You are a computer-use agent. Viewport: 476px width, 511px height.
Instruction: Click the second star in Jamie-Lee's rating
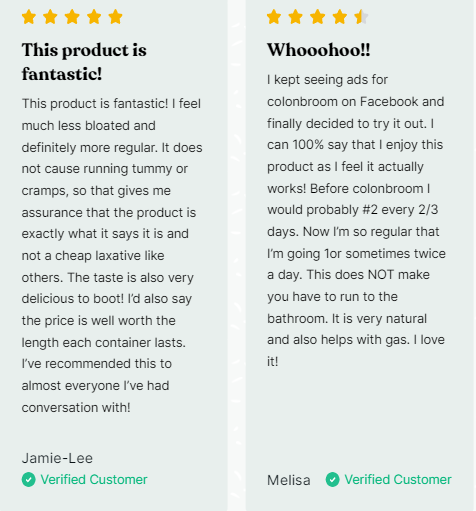tap(50, 17)
